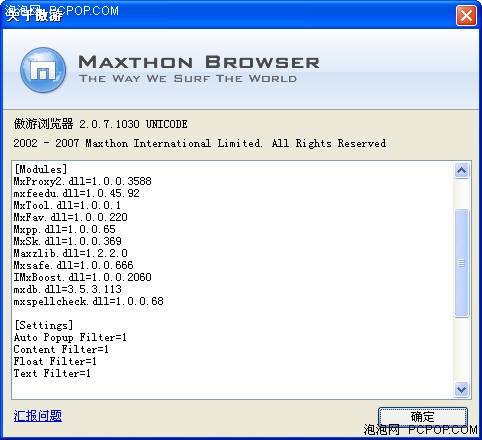The height and width of the screenshot is (440, 482).
Task: Open the 汇报问题 report problem link
Action: pyautogui.click(x=38, y=416)
